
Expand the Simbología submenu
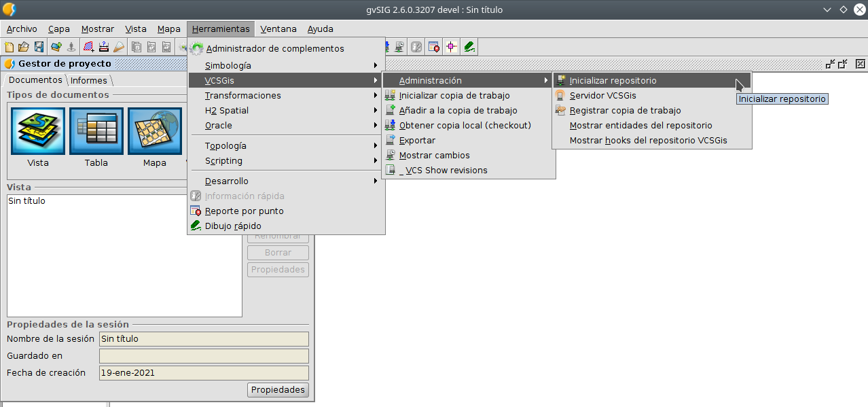[286, 65]
